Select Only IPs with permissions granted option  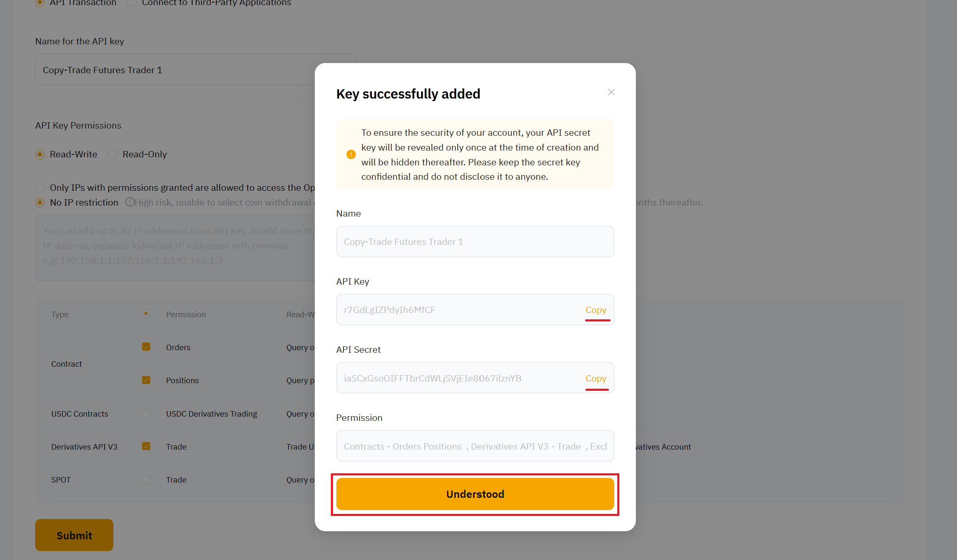40,188
